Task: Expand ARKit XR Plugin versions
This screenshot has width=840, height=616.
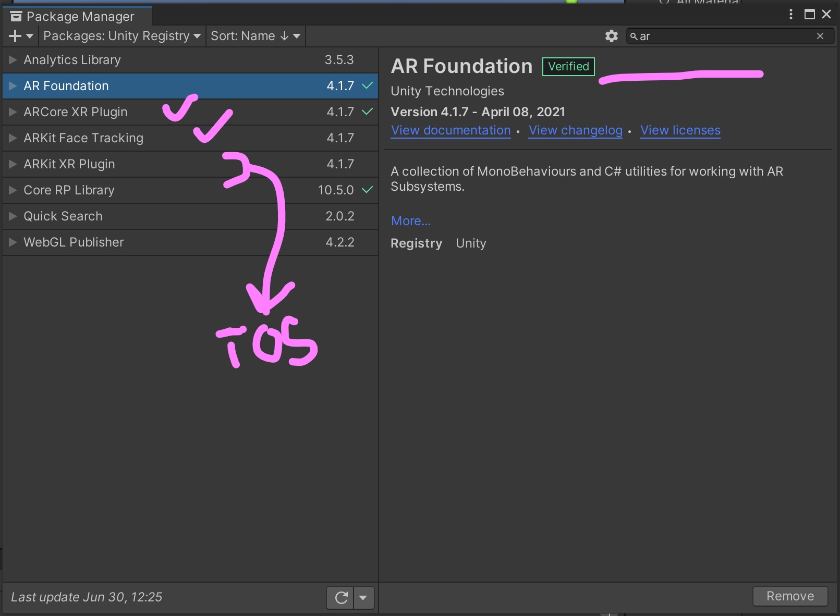Action: (13, 164)
